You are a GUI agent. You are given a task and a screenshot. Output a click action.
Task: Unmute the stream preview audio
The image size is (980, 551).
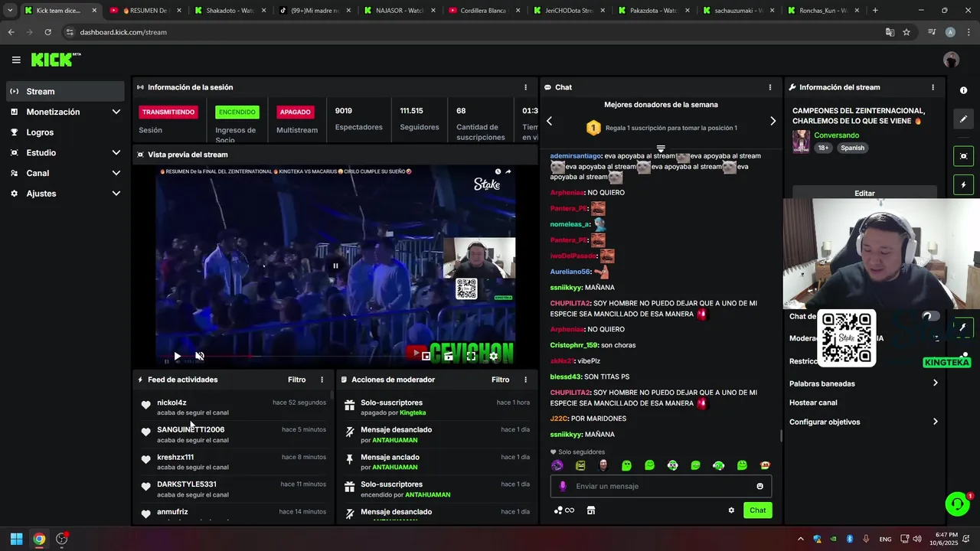(x=200, y=356)
